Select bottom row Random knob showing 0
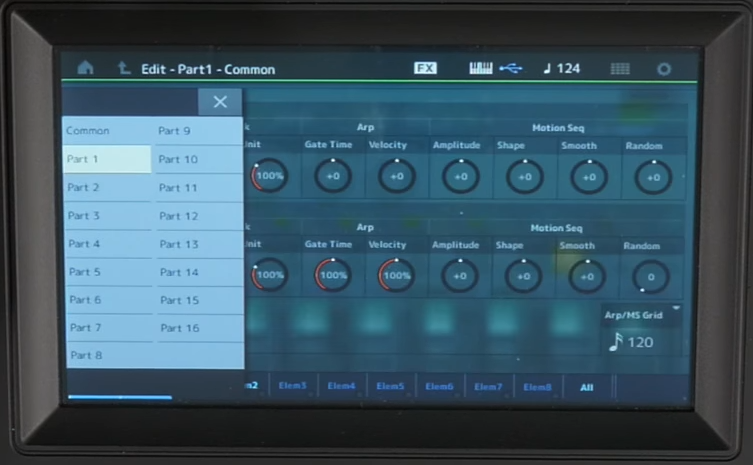Viewport: 753px width, 465px height. pyautogui.click(x=651, y=277)
